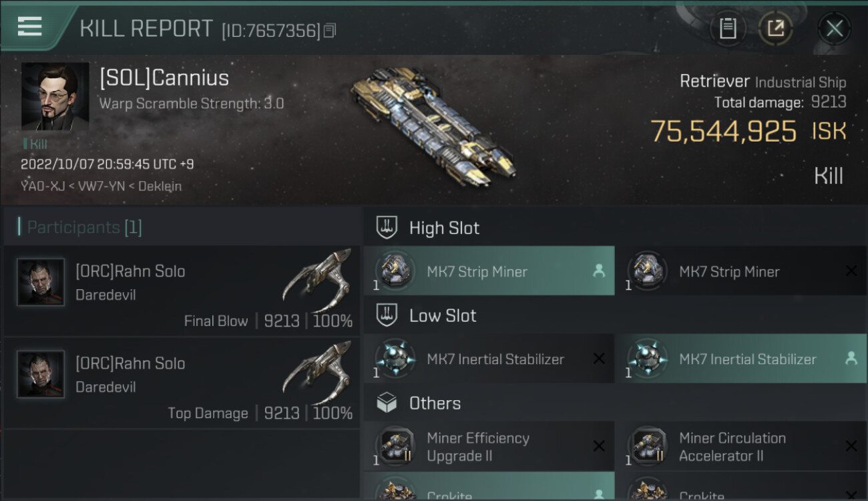The width and height of the screenshot is (868, 501).
Task: Select the highlighted MK7 Strip Miner
Action: tap(489, 271)
